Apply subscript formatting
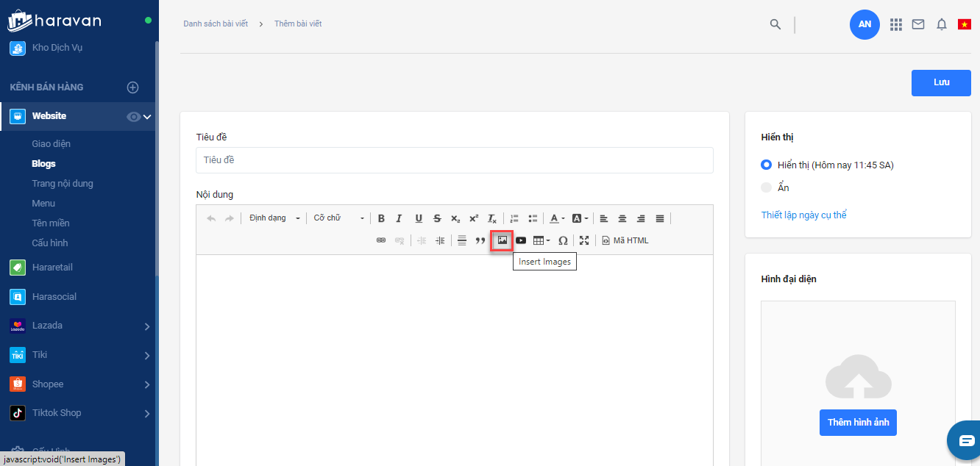Screen dimensions: 980x466 (x=455, y=218)
